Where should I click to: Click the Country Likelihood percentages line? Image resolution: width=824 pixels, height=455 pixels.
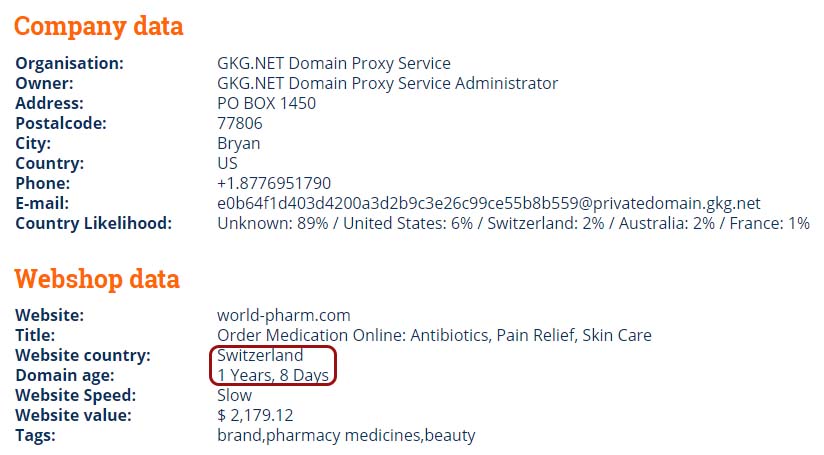point(513,223)
